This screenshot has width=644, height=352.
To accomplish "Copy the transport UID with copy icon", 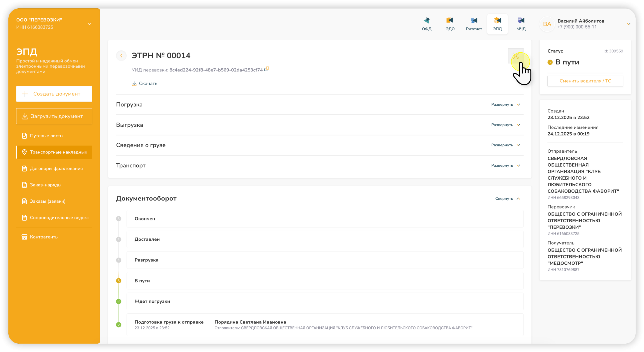I will coord(267,69).
